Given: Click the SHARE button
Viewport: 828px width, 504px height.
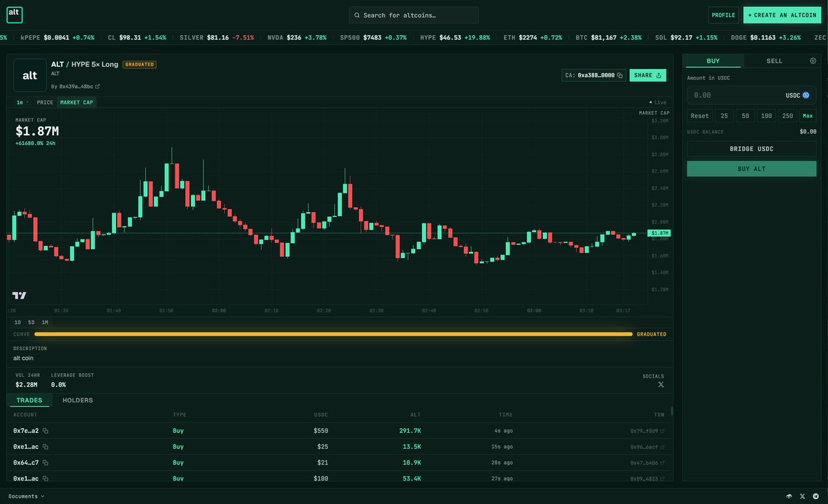Looking at the screenshot, I should coord(647,75).
